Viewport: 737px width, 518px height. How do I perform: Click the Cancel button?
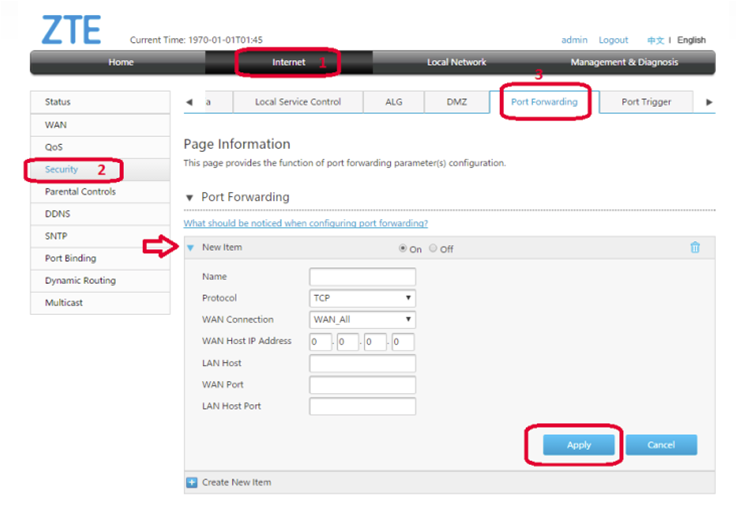pos(661,445)
